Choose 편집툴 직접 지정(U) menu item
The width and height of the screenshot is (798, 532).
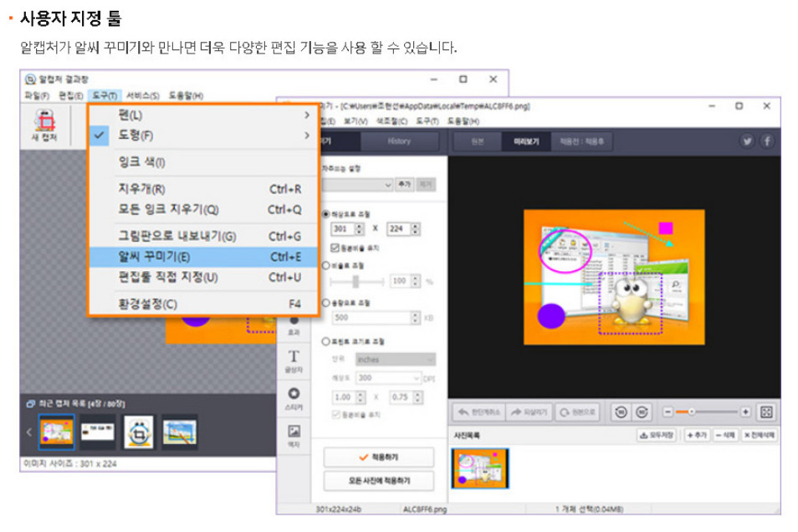[x=203, y=278]
